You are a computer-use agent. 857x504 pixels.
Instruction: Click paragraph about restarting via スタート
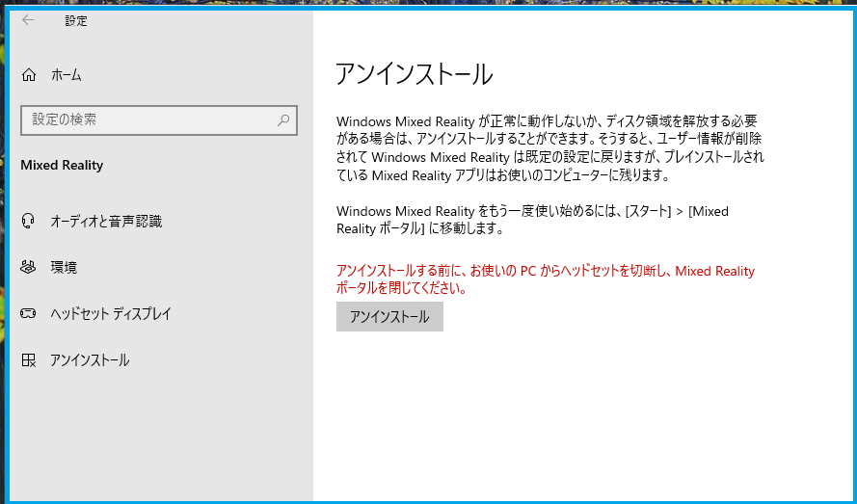(532, 220)
